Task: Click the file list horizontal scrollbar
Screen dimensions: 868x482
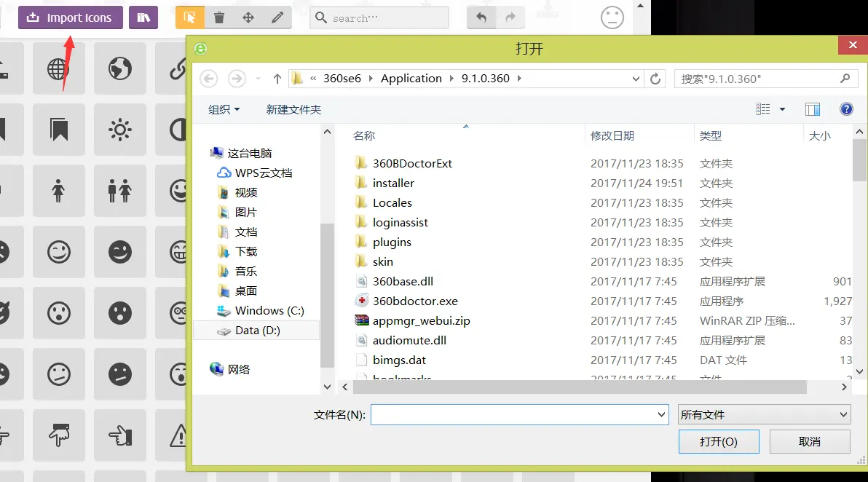Action: pyautogui.click(x=580, y=387)
